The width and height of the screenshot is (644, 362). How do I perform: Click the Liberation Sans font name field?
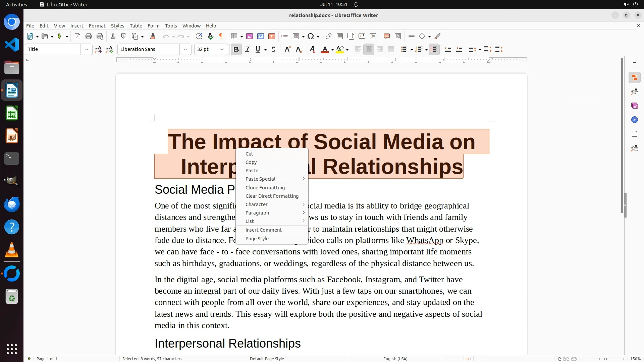click(148, 50)
